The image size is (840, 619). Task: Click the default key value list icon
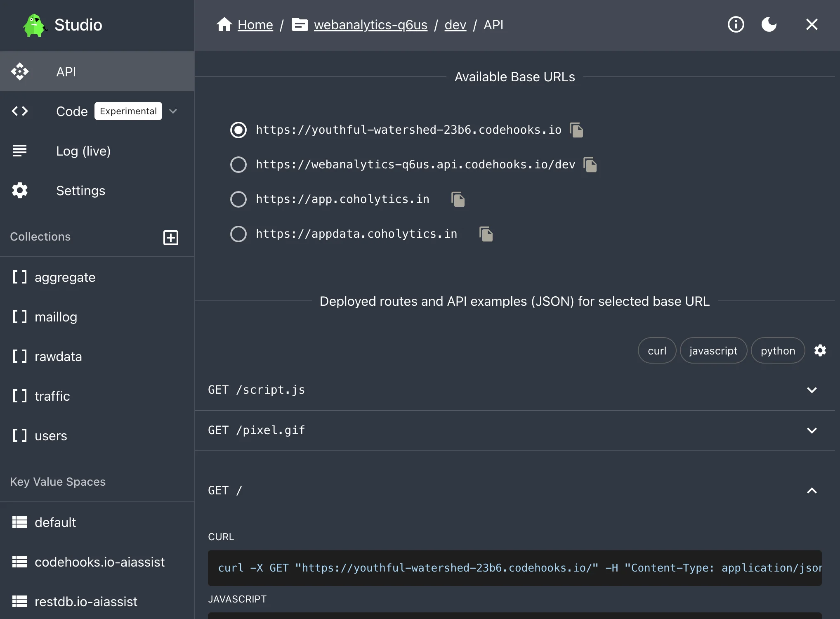click(x=20, y=522)
